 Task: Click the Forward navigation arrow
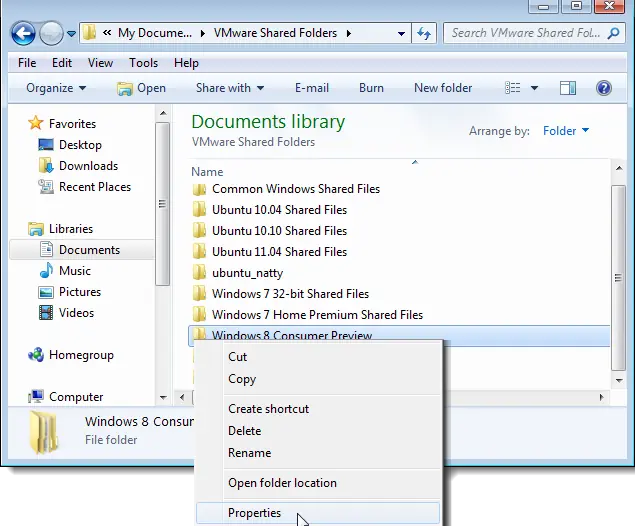pyautogui.click(x=51, y=33)
